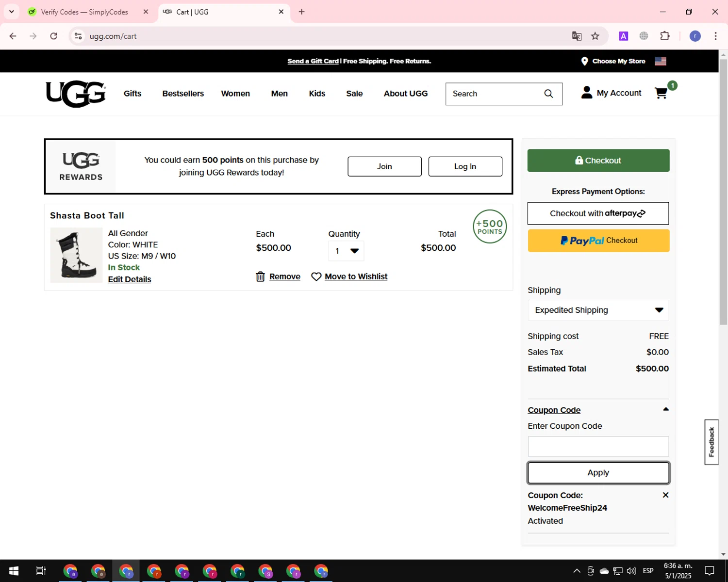Image resolution: width=728 pixels, height=582 pixels.
Task: Open the Bestsellers menu
Action: coord(183,94)
